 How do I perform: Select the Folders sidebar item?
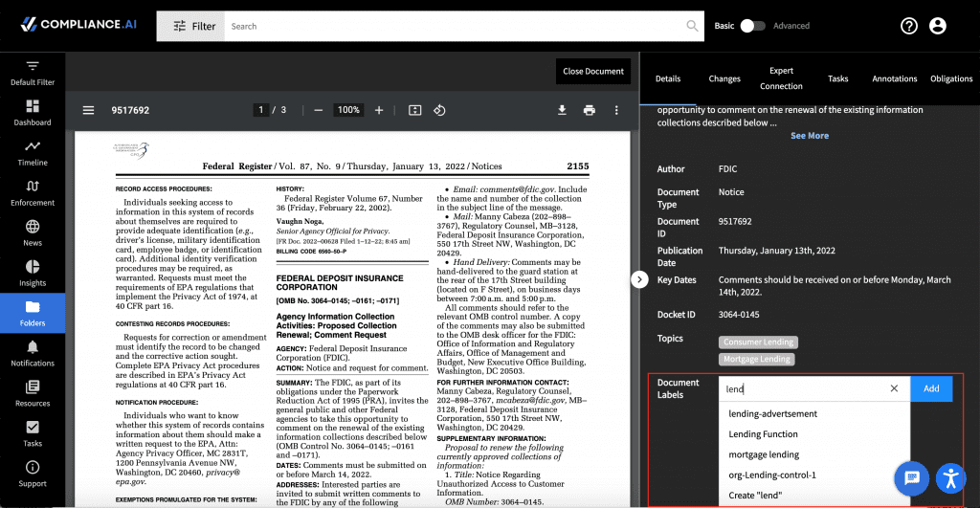coord(33,313)
